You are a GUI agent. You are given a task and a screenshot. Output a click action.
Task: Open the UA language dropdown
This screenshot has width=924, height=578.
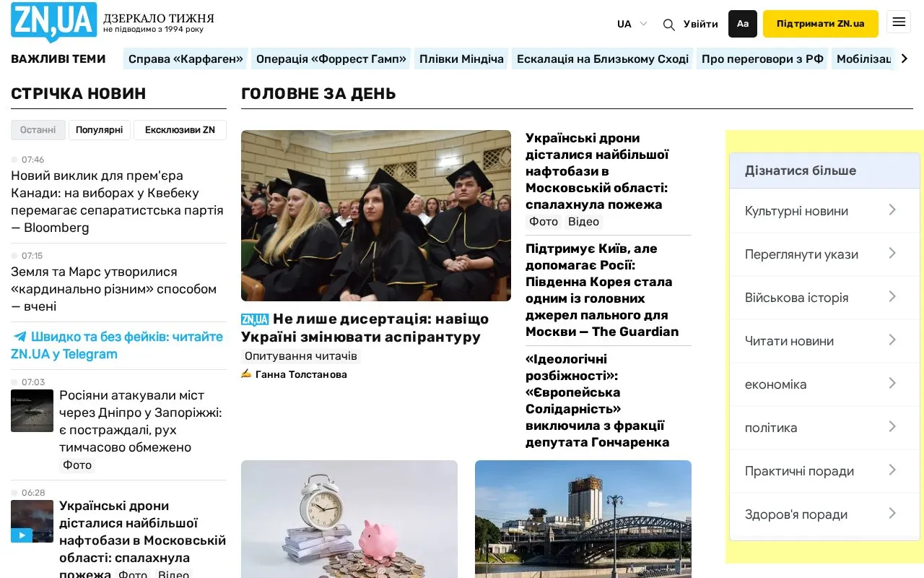click(x=632, y=24)
